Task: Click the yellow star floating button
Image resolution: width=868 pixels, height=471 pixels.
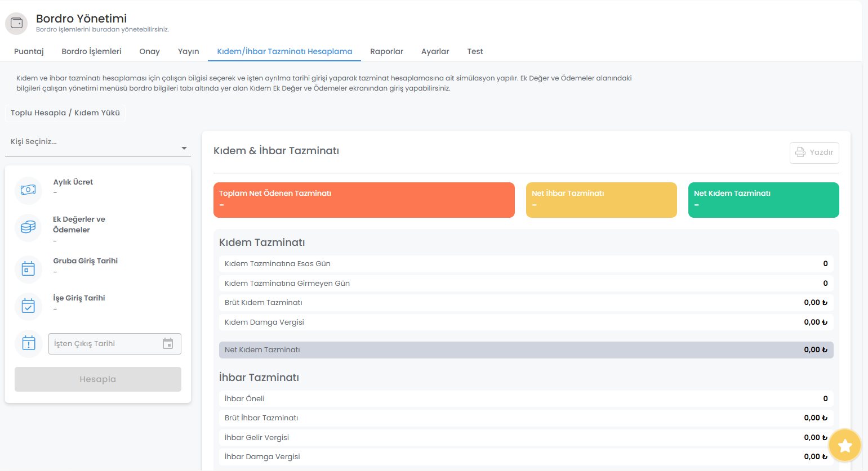Action: [845, 446]
